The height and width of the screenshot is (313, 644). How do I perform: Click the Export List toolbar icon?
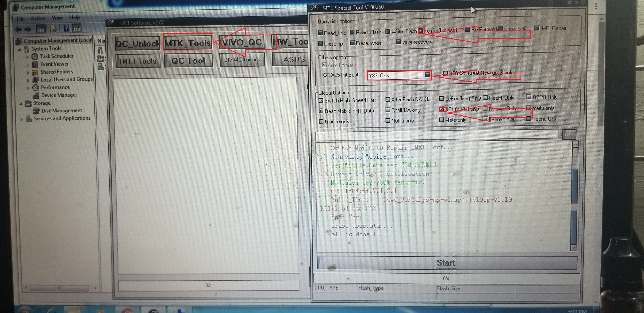(x=53, y=29)
